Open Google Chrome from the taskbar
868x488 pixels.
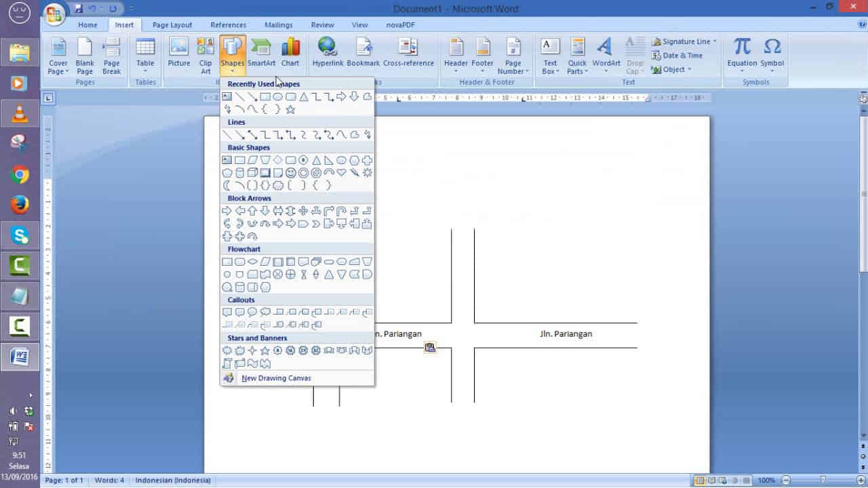(x=20, y=175)
